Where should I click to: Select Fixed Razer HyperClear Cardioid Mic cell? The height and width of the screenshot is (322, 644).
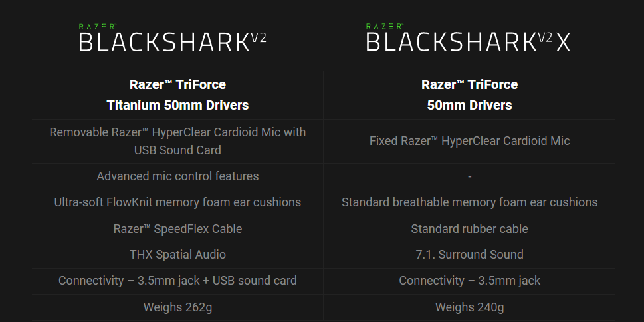(469, 141)
